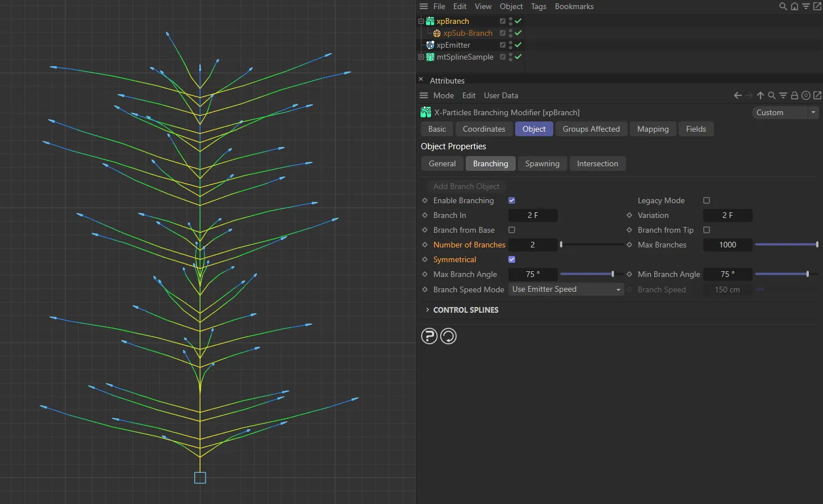Click the back arrow in Attributes toolbar

[737, 95]
